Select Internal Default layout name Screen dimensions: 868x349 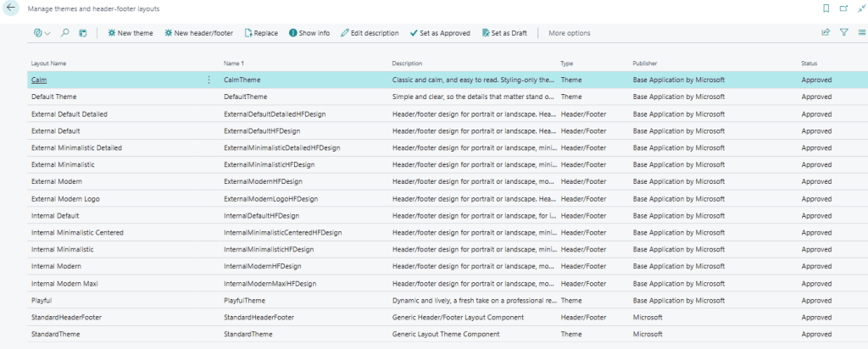[55, 215]
